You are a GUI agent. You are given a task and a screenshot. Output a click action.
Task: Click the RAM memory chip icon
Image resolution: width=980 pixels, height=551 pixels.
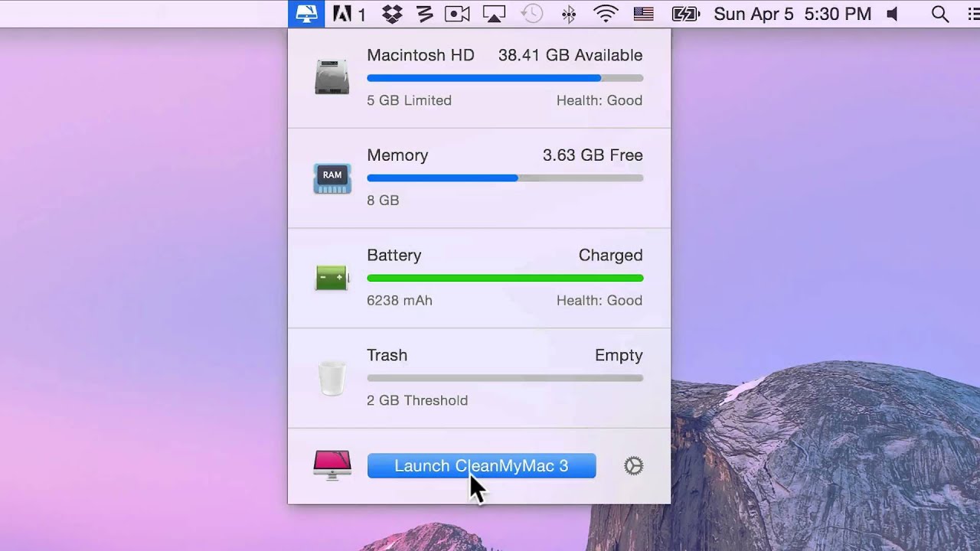[332, 178]
